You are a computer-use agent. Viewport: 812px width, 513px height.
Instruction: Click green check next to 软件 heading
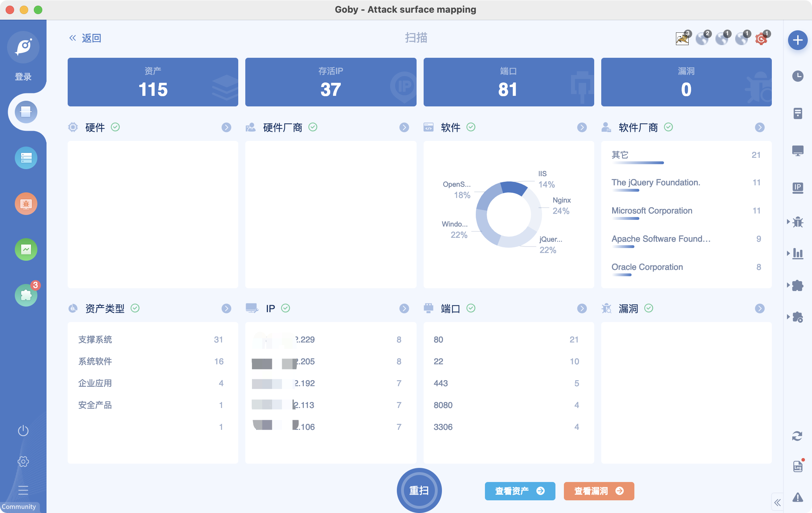click(471, 127)
